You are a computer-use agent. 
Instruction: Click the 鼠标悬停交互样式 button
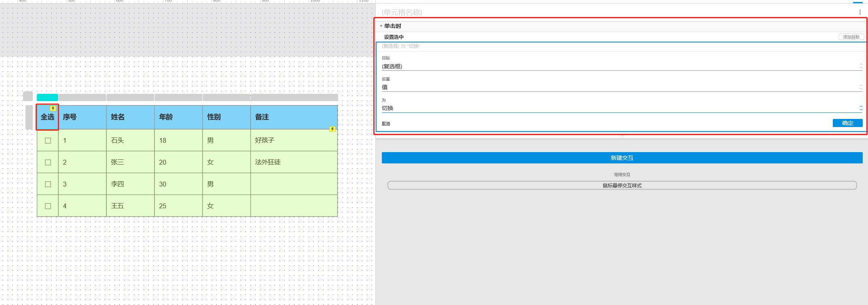[x=622, y=185]
